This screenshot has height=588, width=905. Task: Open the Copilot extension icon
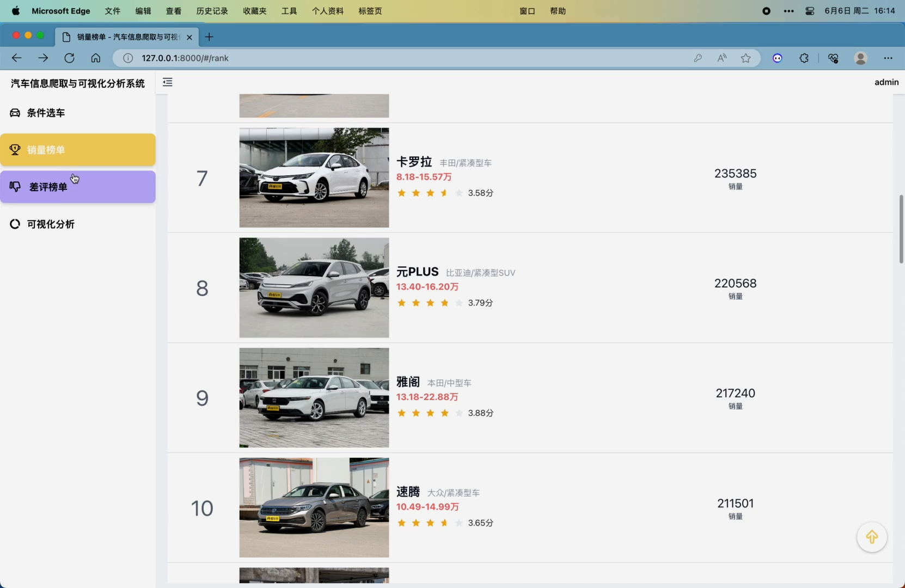(778, 58)
